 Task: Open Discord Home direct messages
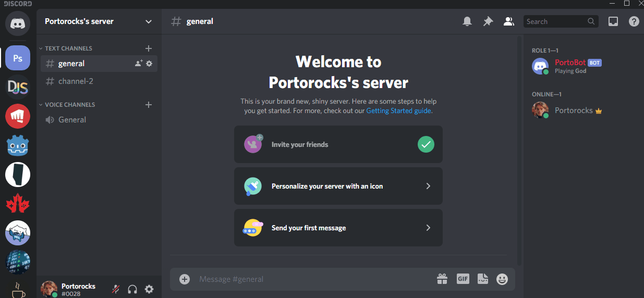pos(18,23)
